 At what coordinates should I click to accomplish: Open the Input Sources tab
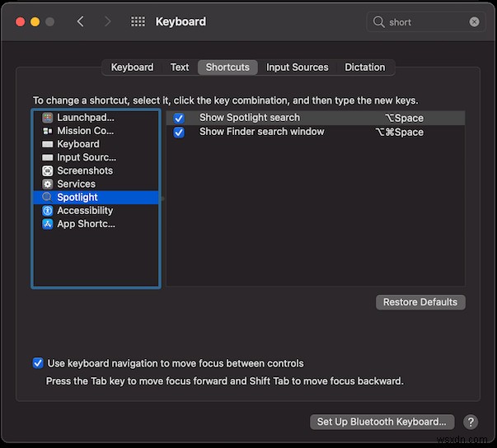297,68
